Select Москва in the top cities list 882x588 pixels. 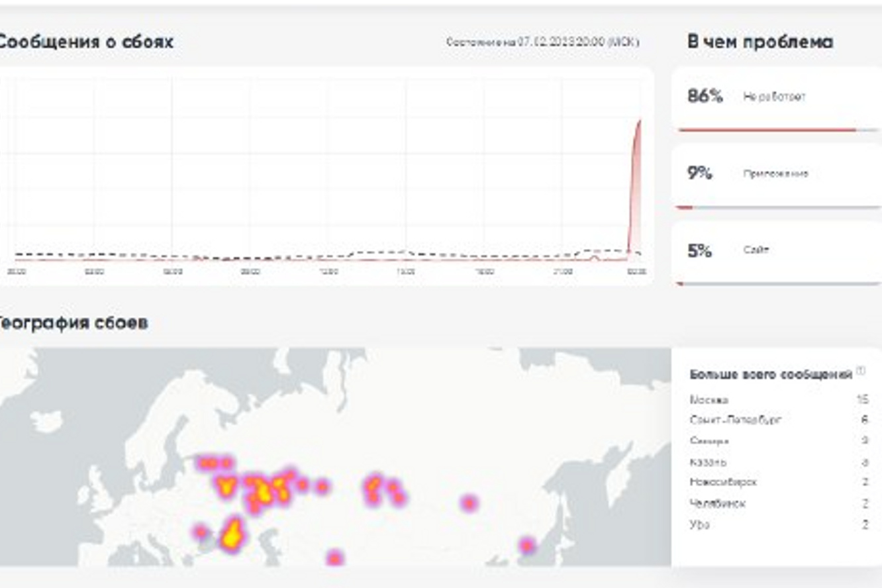click(x=709, y=400)
